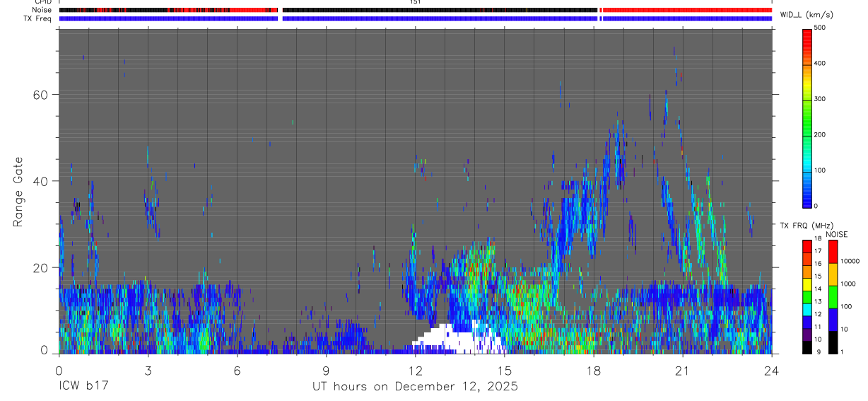Screen dimensions: 868x401
Task: Click the '1000' label on NOISE scale
Action: pos(848,284)
